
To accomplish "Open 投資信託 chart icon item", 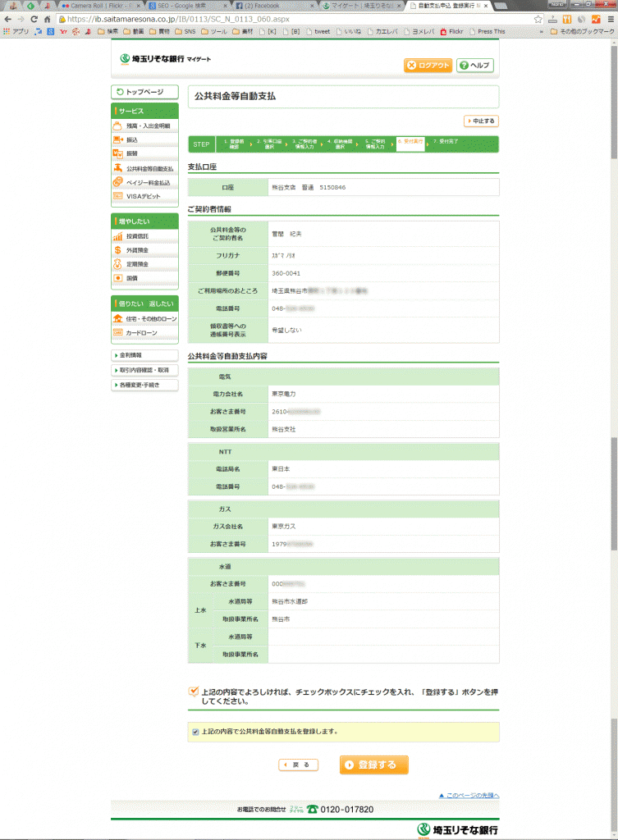I will [118, 236].
